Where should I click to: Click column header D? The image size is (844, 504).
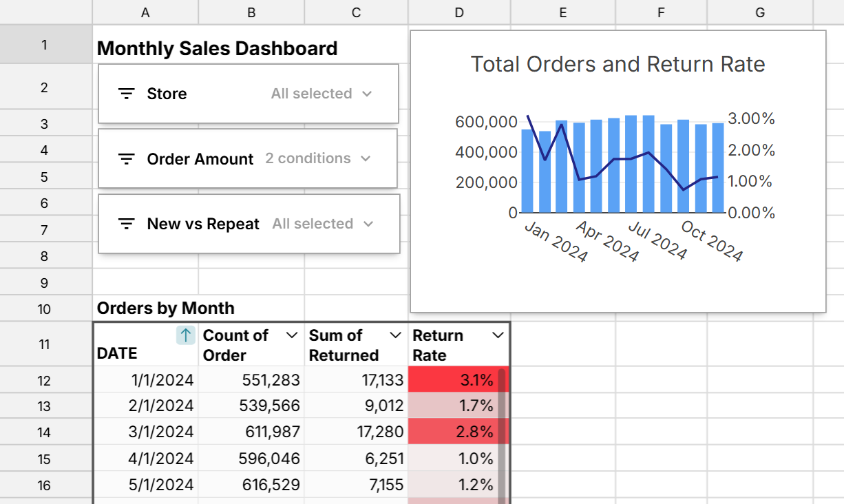(x=458, y=12)
